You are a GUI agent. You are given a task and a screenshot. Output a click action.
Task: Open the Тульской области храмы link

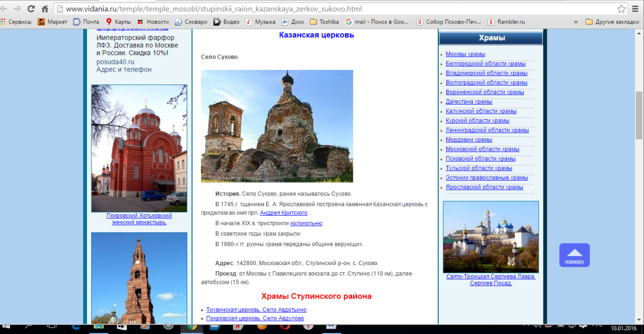479,169
